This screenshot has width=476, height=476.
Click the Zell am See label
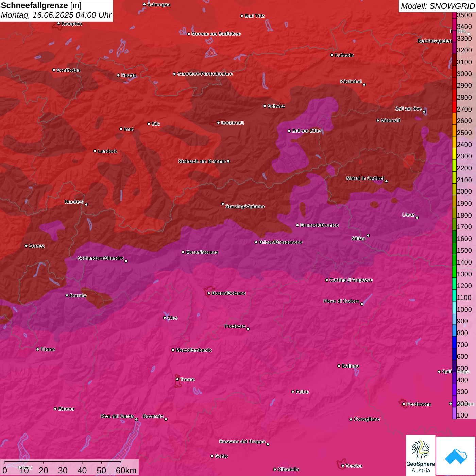pyautogui.click(x=408, y=109)
